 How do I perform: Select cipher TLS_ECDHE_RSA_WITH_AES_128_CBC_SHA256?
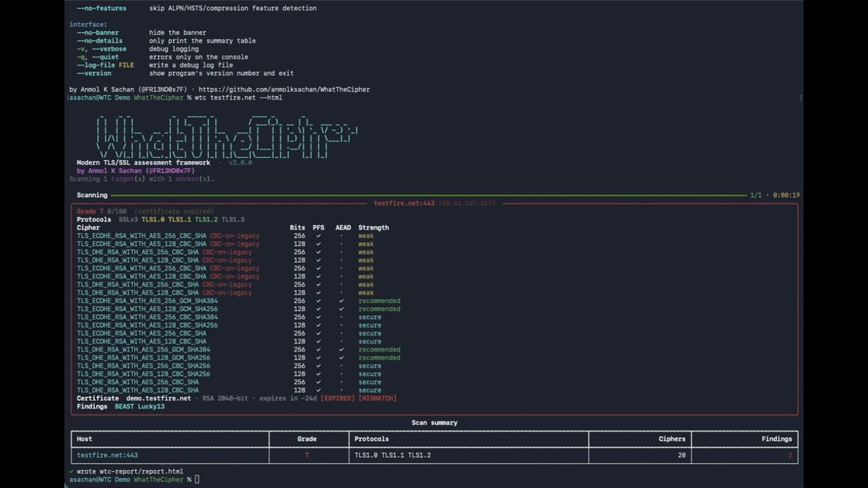147,325
